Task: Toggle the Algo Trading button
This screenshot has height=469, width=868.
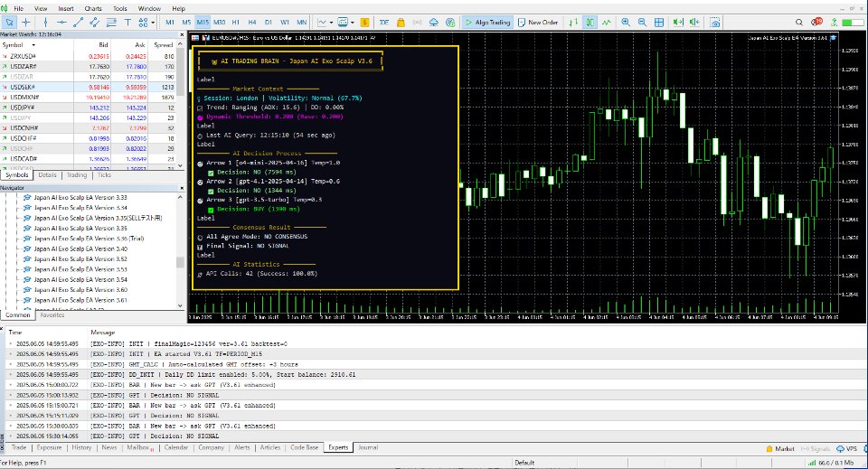Action: pyautogui.click(x=487, y=22)
